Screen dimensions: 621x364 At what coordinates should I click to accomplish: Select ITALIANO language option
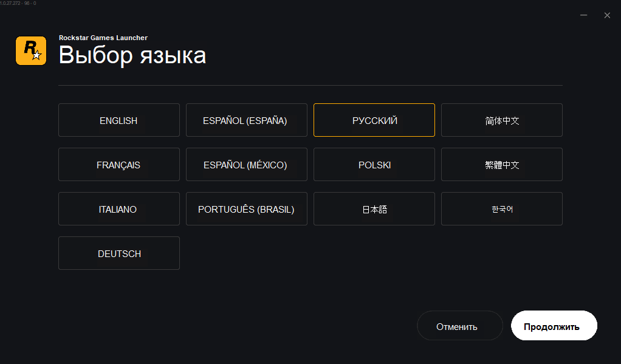tap(119, 208)
